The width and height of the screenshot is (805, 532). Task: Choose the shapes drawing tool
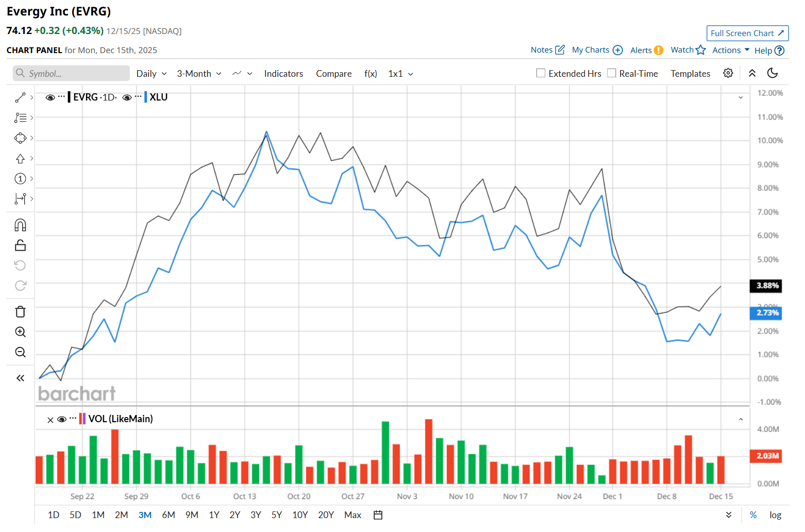click(20, 138)
